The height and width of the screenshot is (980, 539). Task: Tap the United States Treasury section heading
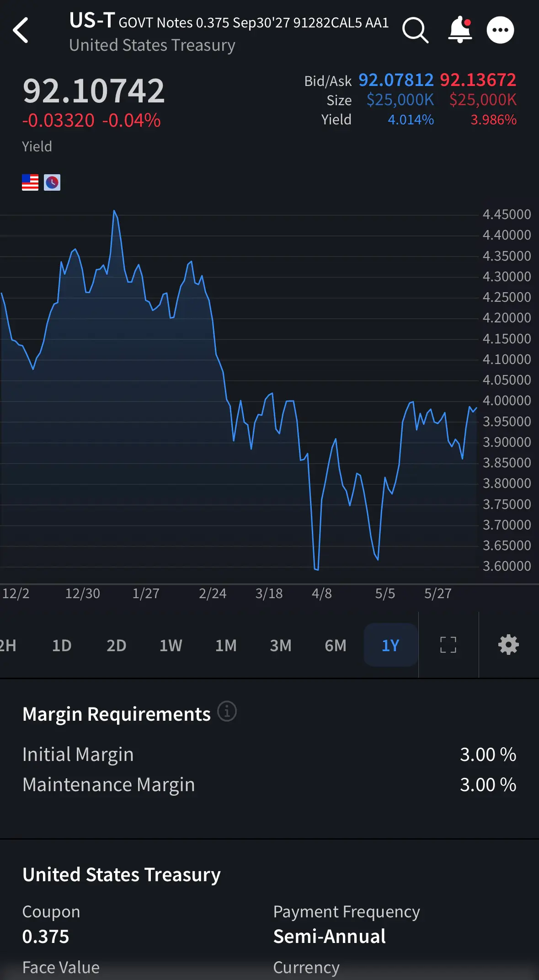[x=122, y=874]
